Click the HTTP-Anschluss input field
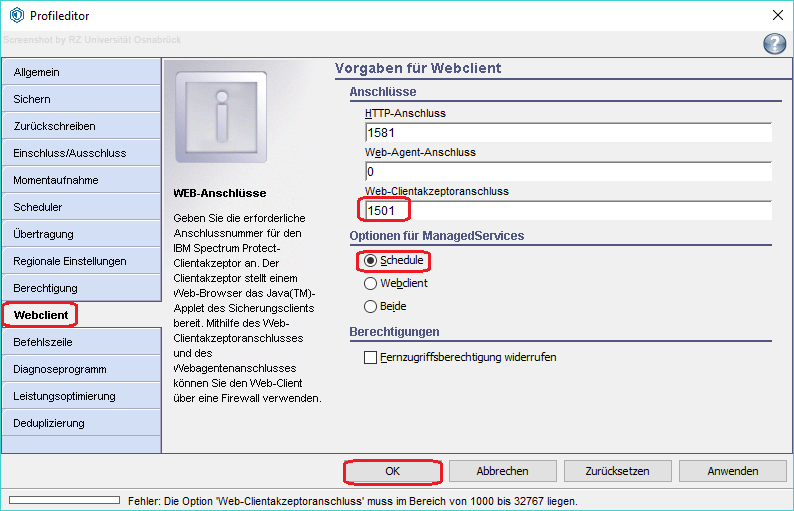 [568, 132]
